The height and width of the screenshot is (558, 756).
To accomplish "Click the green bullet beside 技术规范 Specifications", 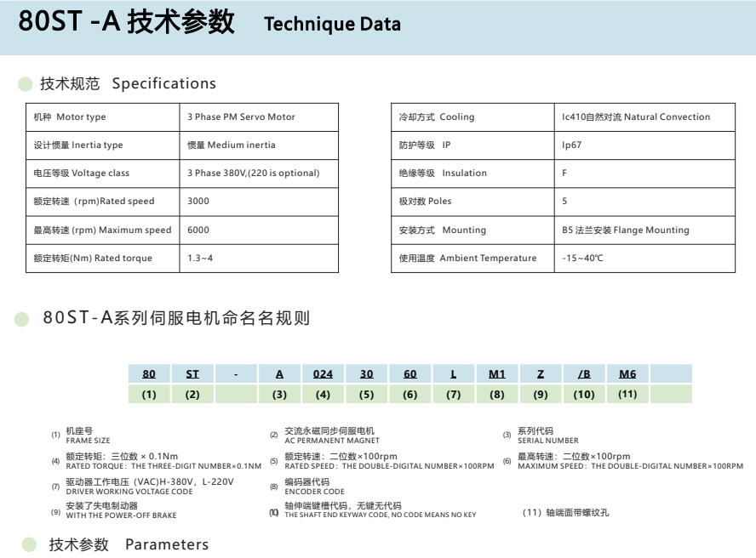I will click(25, 84).
